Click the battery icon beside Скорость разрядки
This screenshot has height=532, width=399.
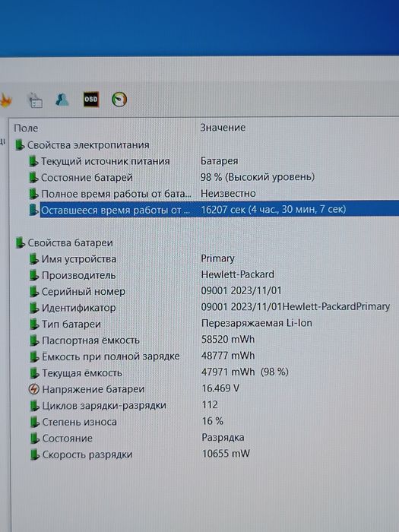click(35, 454)
